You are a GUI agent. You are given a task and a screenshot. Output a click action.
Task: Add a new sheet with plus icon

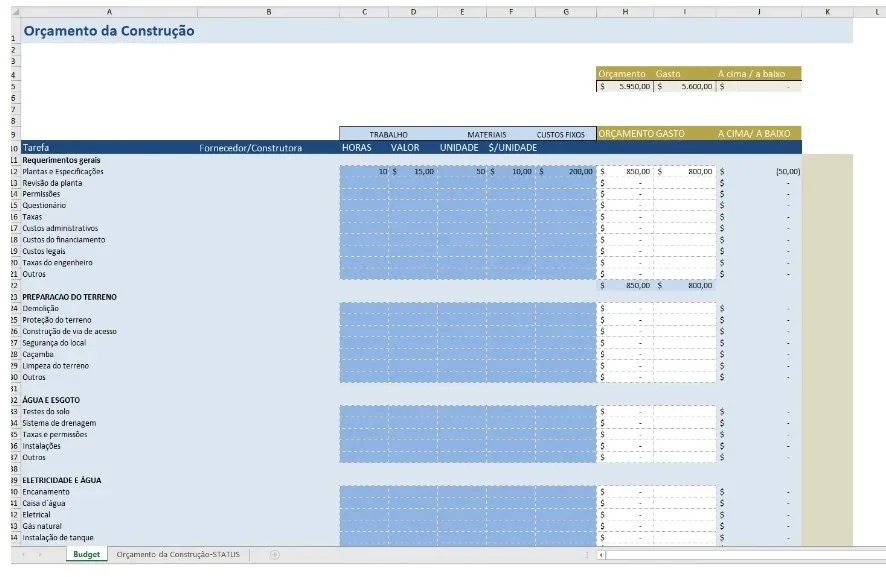tap(275, 555)
